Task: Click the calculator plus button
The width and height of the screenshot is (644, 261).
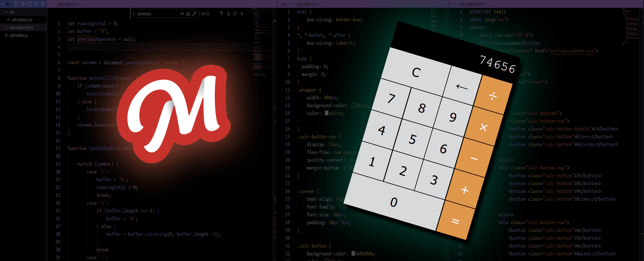Action: pyautogui.click(x=465, y=190)
